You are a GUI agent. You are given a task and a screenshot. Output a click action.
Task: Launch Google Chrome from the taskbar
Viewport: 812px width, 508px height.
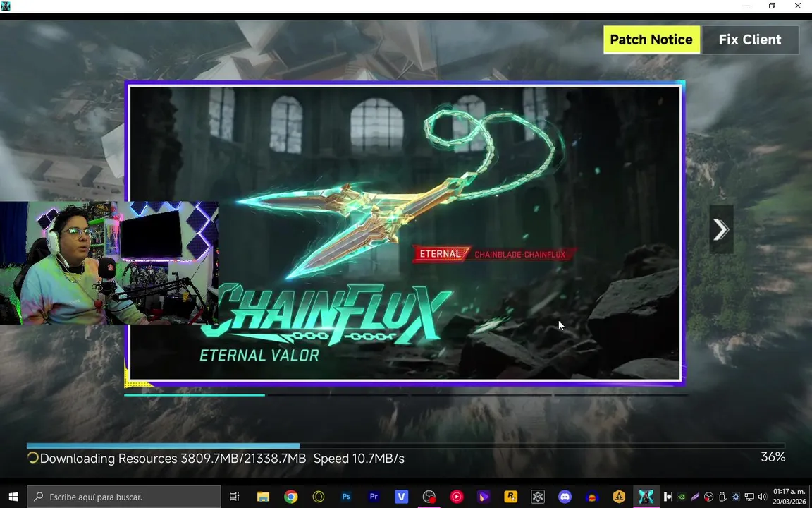coord(290,497)
